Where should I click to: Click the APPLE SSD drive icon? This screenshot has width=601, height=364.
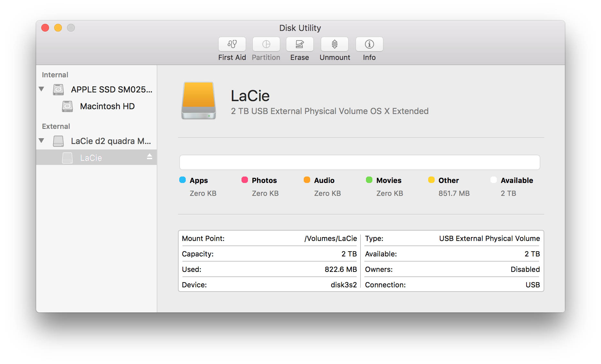tap(58, 90)
